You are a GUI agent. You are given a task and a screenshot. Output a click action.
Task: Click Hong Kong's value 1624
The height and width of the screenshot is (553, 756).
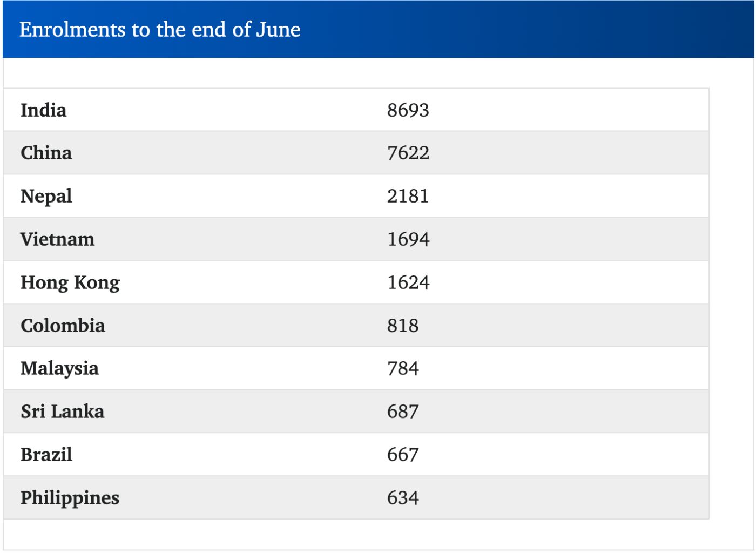(408, 282)
